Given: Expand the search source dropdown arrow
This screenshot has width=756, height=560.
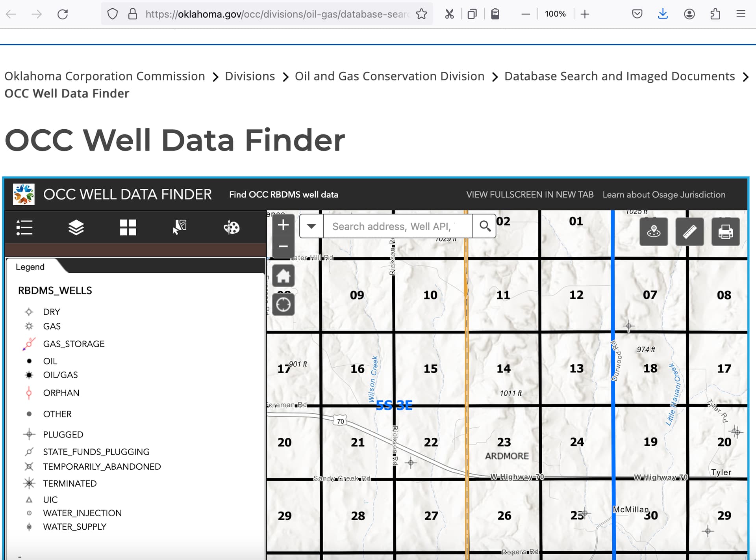Looking at the screenshot, I should pos(311,226).
